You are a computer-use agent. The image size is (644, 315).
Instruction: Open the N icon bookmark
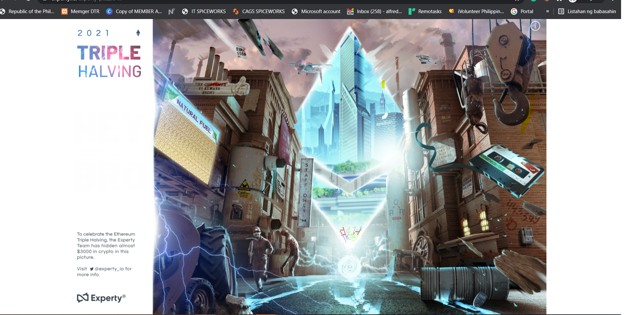tap(172, 11)
